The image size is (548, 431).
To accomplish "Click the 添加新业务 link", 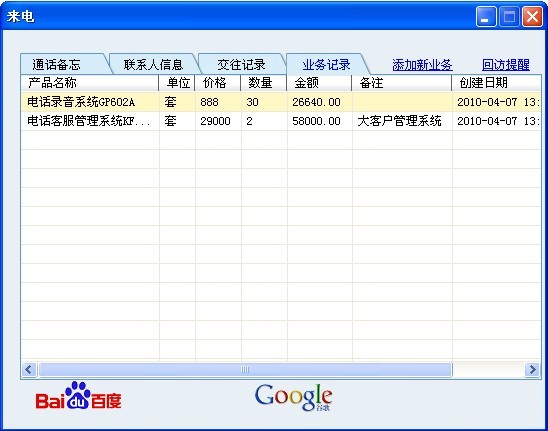I will tap(422, 65).
